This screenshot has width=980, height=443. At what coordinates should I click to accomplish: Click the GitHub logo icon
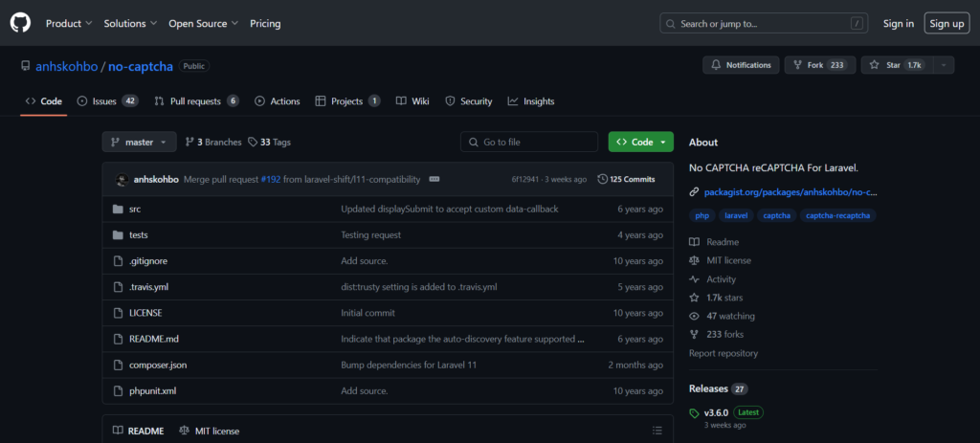21,23
